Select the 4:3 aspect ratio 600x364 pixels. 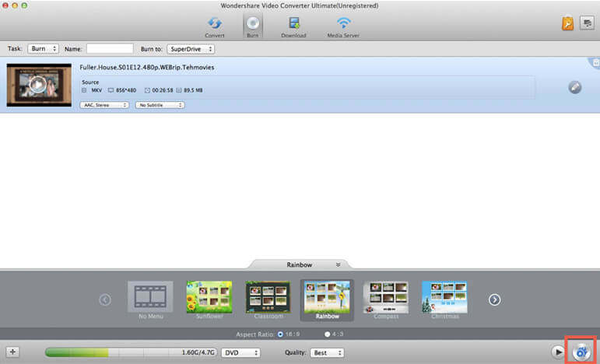(x=327, y=334)
